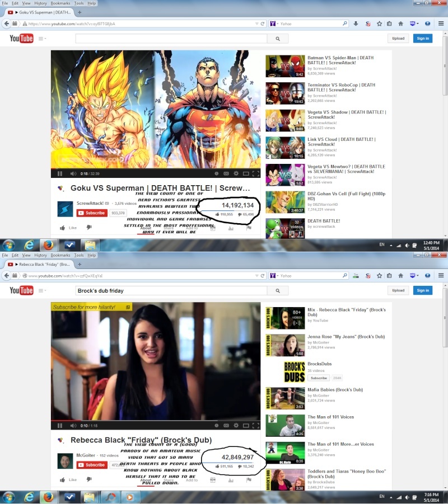Click the YouTube logo on the Rebecca Black page
448x504 pixels.
[x=21, y=290]
